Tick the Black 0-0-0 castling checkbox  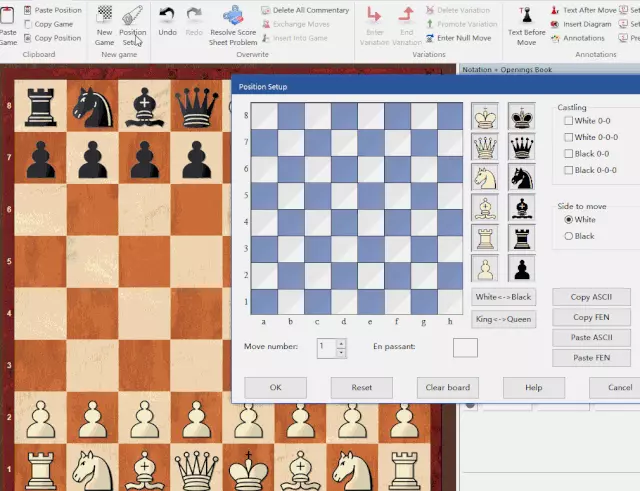569,170
